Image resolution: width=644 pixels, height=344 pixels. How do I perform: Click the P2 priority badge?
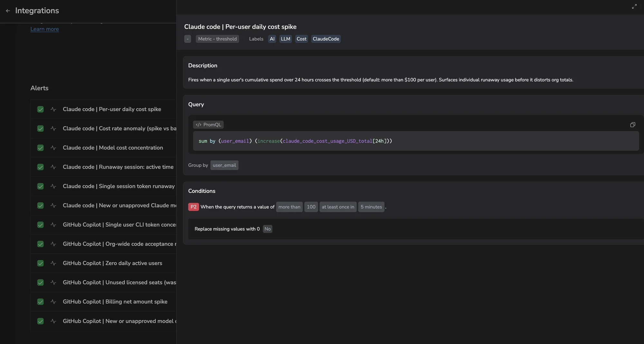(194, 207)
